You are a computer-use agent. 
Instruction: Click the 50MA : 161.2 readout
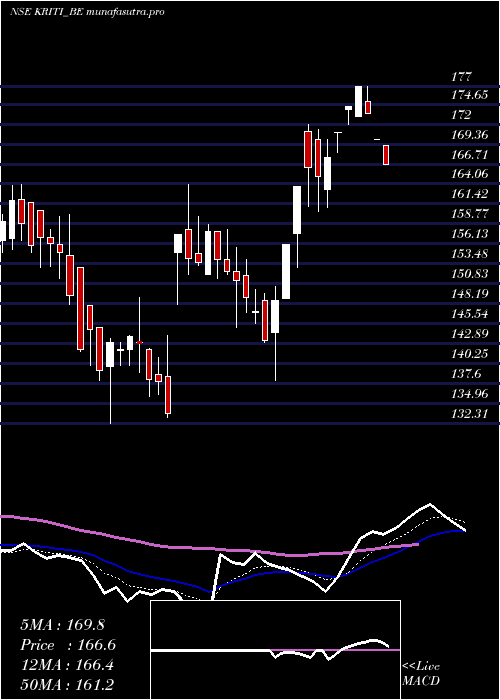(66, 685)
